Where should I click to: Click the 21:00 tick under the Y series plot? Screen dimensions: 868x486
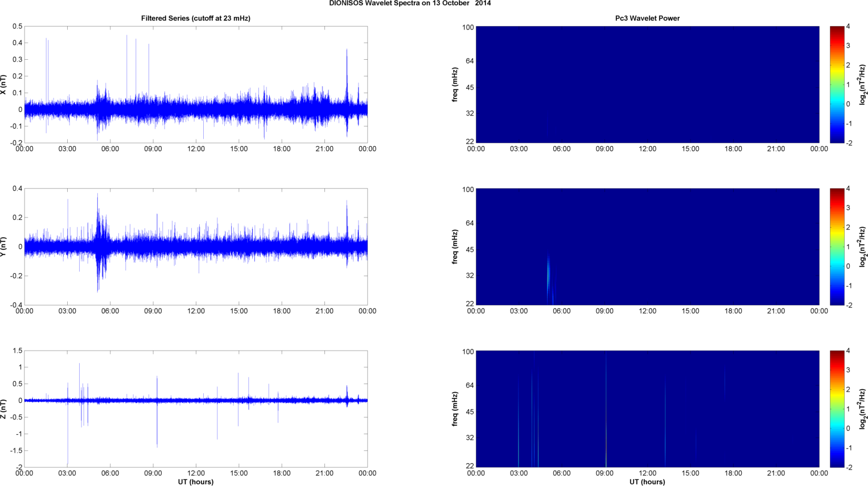point(324,311)
